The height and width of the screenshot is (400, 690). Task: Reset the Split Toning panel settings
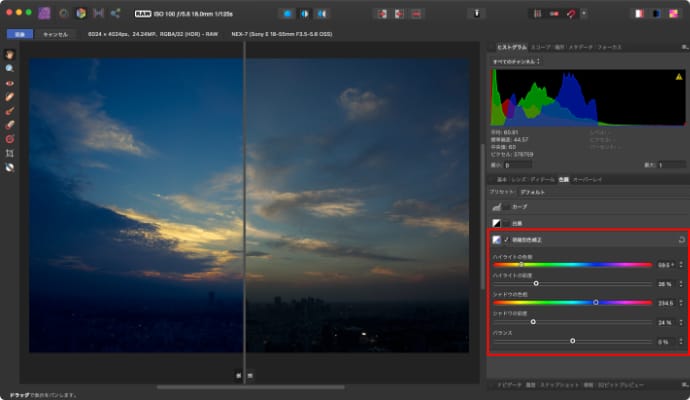(x=681, y=240)
